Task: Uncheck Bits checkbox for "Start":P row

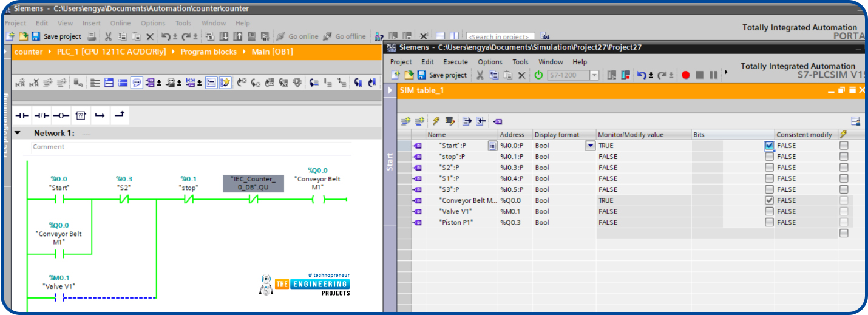Action: pyautogui.click(x=769, y=146)
